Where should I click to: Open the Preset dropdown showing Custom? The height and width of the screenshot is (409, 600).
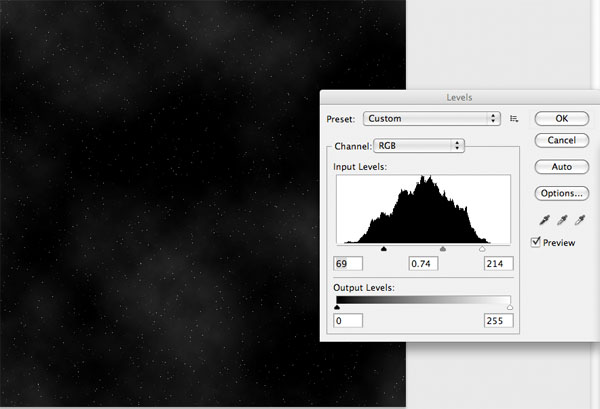(432, 119)
